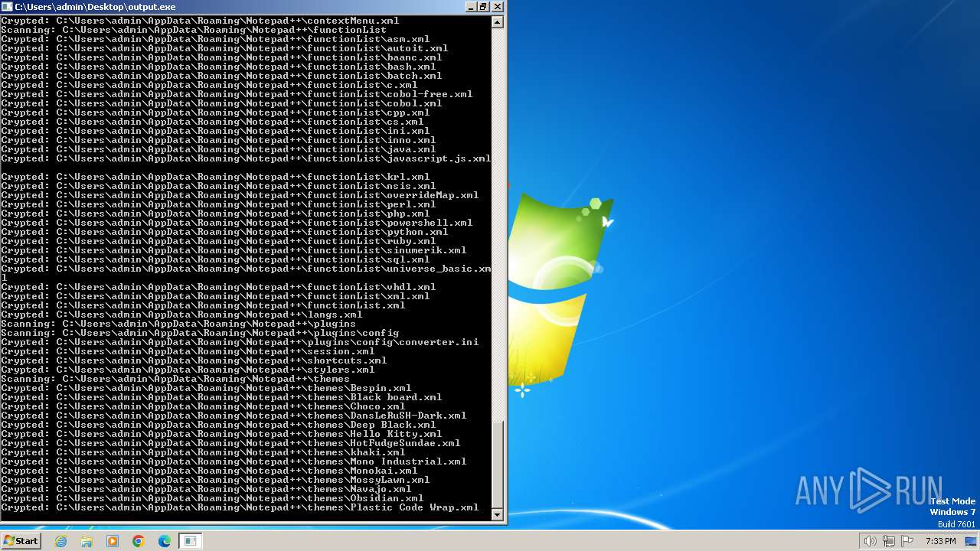Image resolution: width=980 pixels, height=551 pixels.
Task: Minimize the output.exe console window
Action: [470, 6]
